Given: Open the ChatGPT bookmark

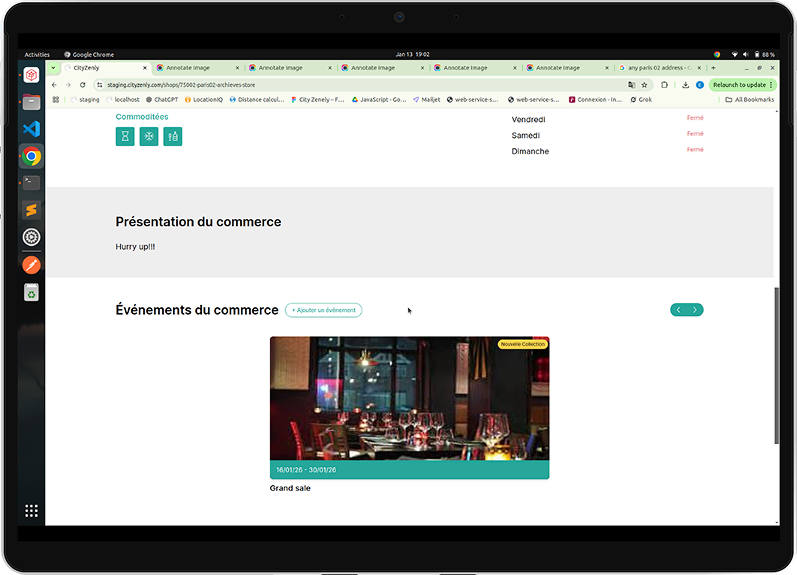Looking at the screenshot, I should [x=162, y=100].
